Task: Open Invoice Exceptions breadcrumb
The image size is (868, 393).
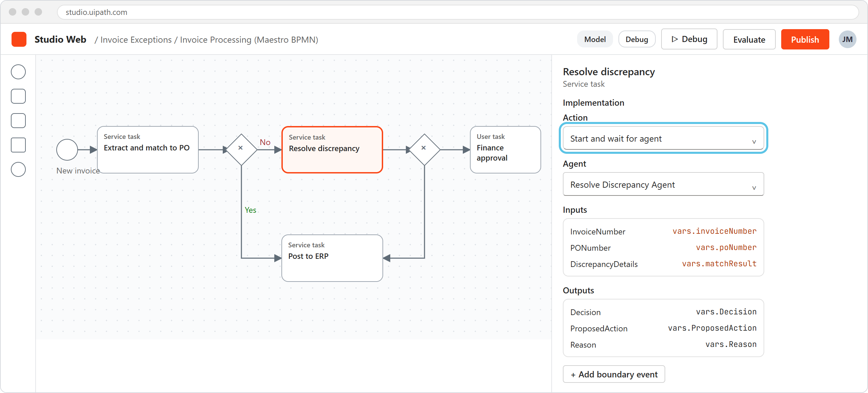Action: [x=136, y=40]
